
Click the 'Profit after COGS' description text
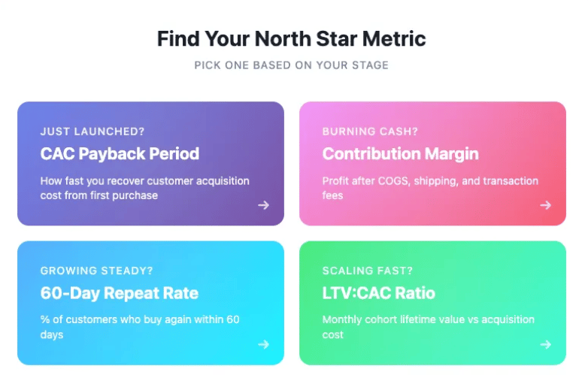click(430, 188)
